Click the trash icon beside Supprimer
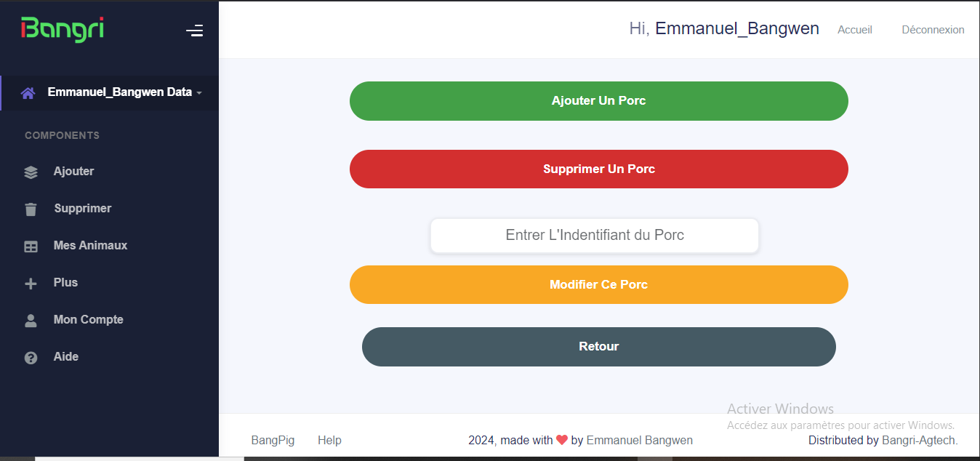This screenshot has width=980, height=461. 31,209
